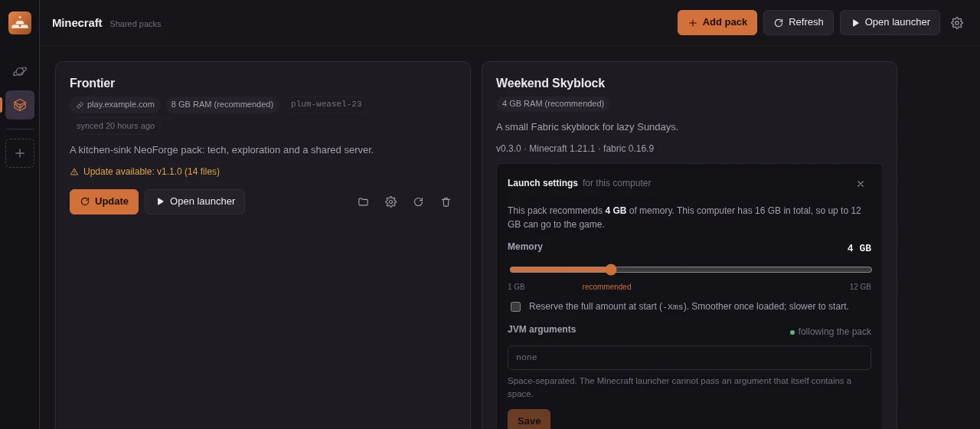This screenshot has width=980, height=429.
Task: Click Open launcher on the Frontier card
Action: click(195, 201)
